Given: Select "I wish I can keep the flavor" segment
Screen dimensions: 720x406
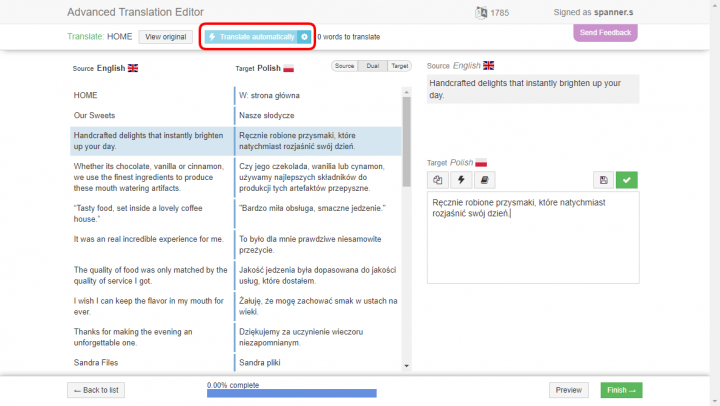Looking at the screenshot, I should pos(152,306).
